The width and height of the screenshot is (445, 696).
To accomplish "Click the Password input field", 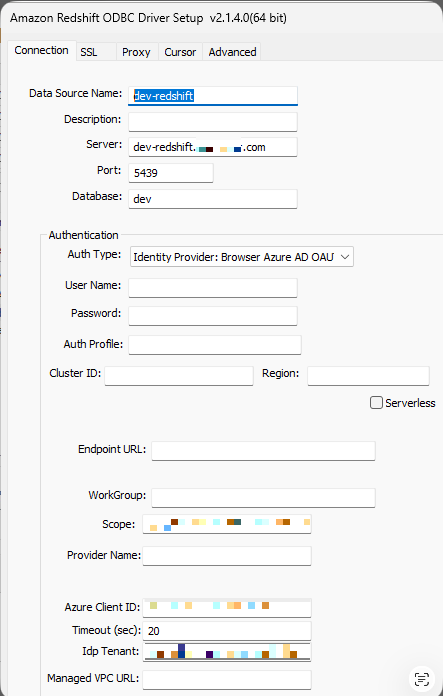I will (213, 316).
